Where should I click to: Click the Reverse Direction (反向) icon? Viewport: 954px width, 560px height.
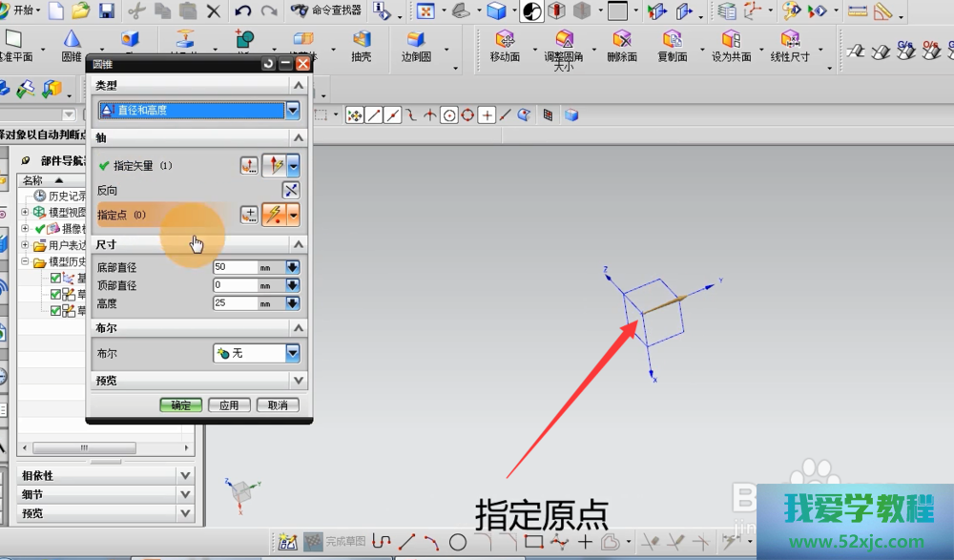pos(291,190)
